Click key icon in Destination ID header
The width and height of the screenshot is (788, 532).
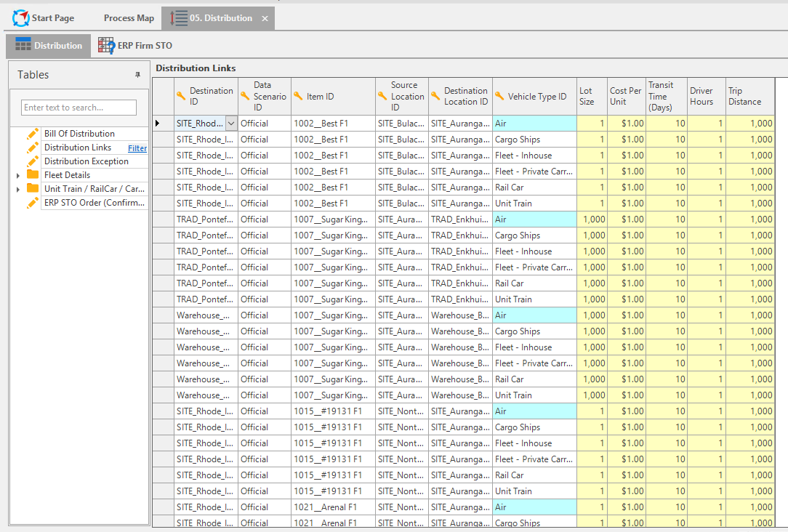coord(182,96)
